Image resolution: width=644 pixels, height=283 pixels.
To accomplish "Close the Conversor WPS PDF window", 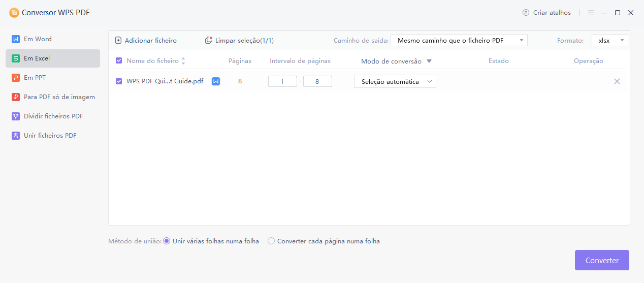I will (631, 13).
